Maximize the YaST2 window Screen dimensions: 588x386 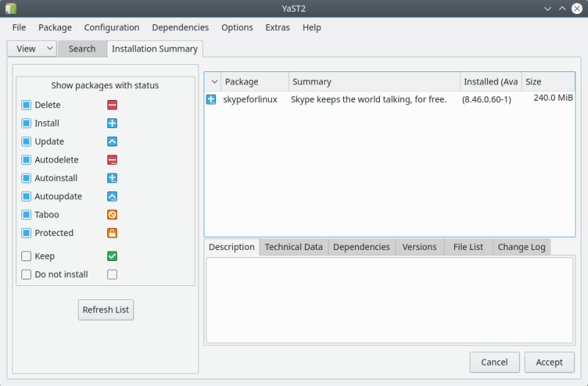(562, 8)
